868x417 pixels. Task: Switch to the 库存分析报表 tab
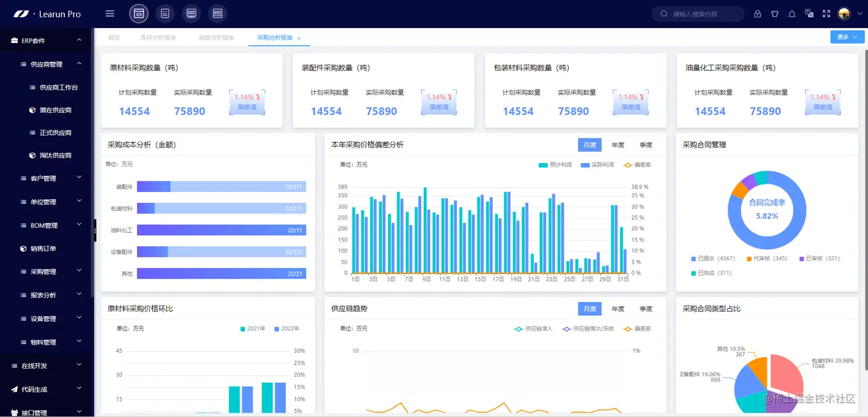(158, 37)
